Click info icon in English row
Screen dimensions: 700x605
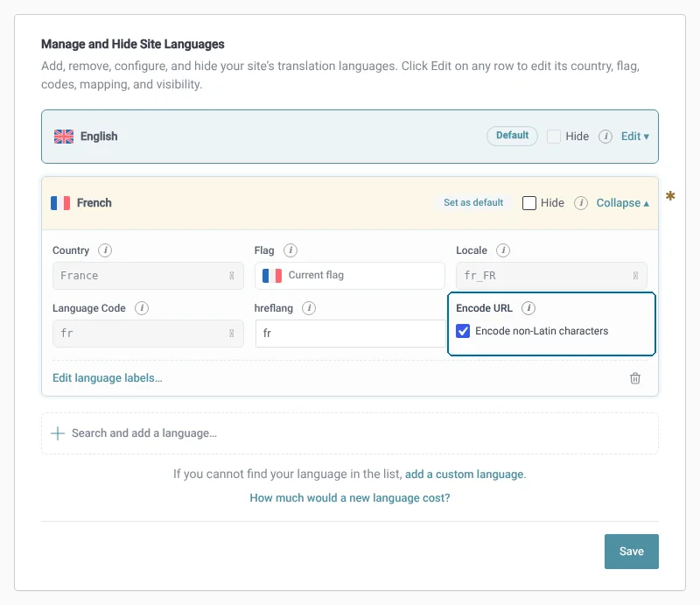coord(605,137)
